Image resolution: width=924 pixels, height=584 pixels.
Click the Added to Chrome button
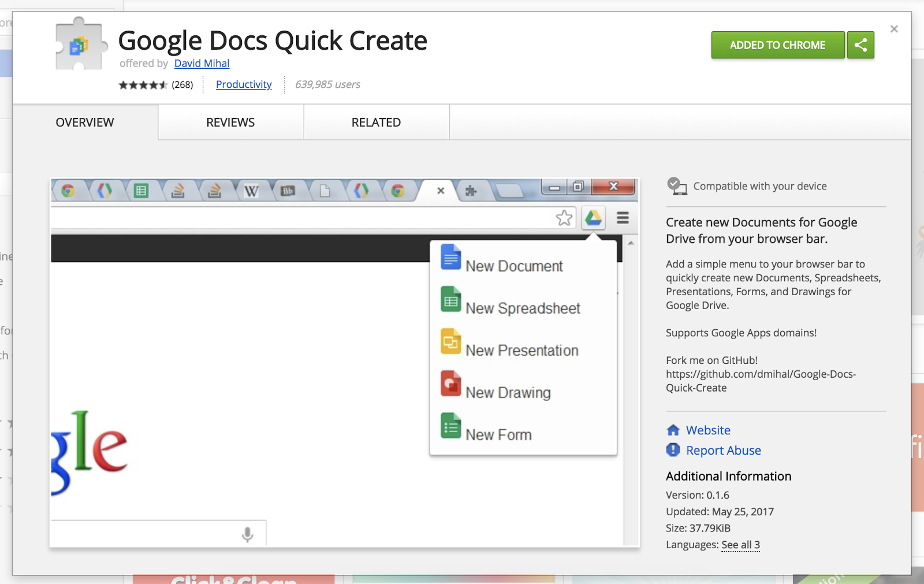coord(778,45)
